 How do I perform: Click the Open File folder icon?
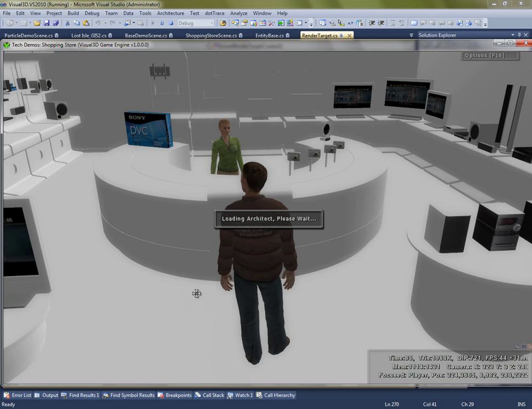(37, 23)
